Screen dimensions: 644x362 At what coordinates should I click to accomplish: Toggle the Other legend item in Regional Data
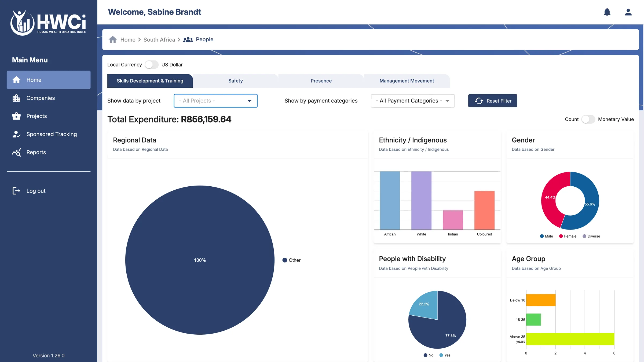[x=291, y=260]
